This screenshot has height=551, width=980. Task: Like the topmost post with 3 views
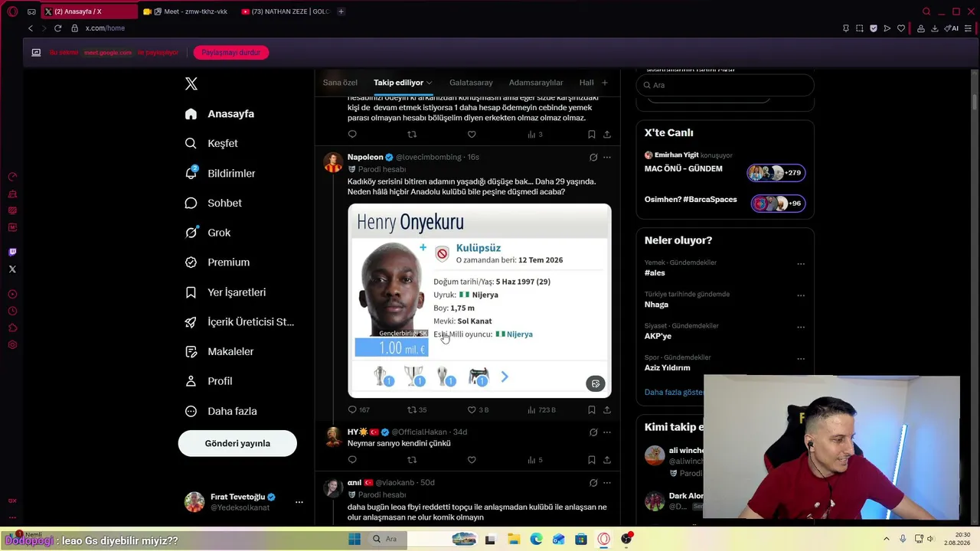pos(472,135)
